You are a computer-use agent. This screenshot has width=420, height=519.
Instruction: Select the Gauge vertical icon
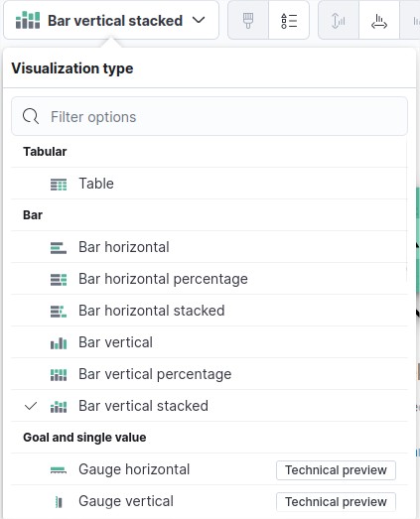59,502
